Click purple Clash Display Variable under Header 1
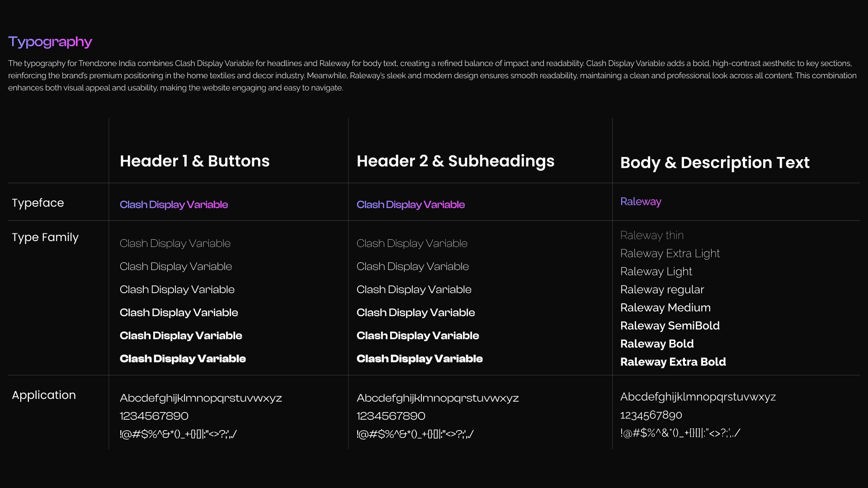Image resolution: width=868 pixels, height=488 pixels. click(174, 204)
